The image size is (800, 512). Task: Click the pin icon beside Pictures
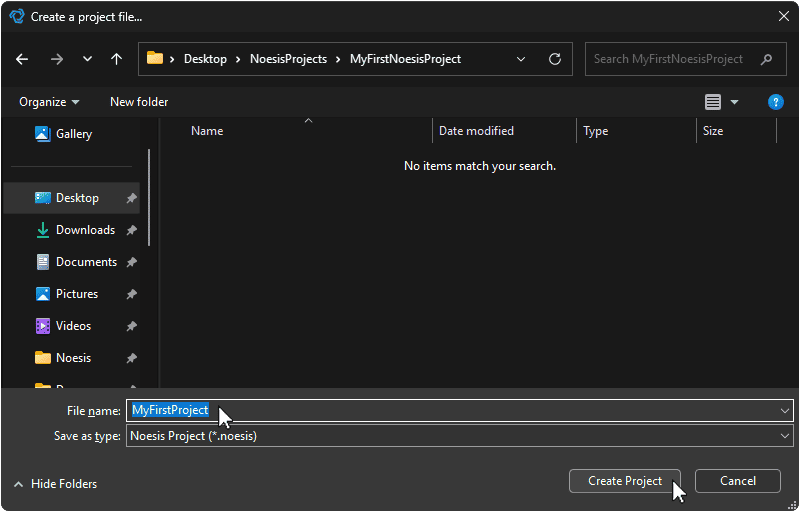[x=131, y=294]
